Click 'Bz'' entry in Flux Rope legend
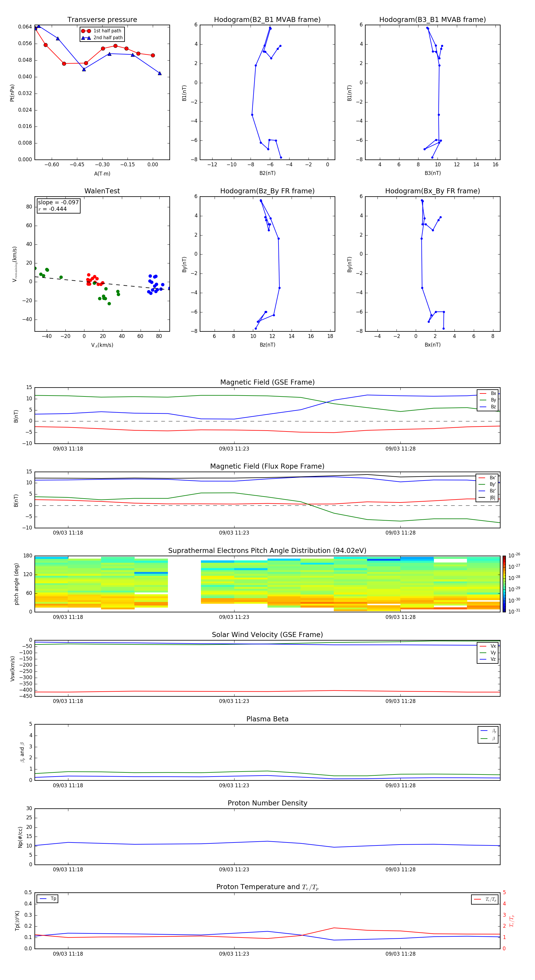This screenshot has height=980, width=535. (x=487, y=491)
